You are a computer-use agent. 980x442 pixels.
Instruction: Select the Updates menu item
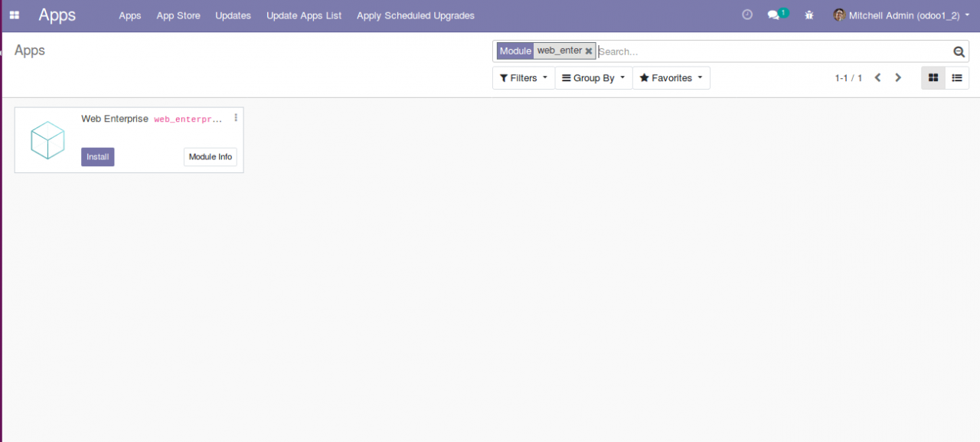pyautogui.click(x=233, y=15)
